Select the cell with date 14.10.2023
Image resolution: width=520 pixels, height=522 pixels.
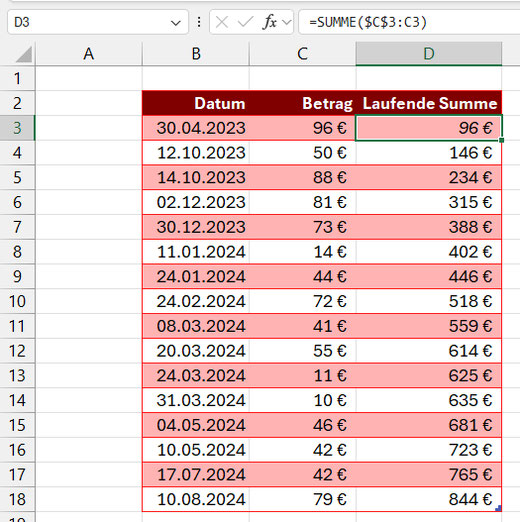[196, 177]
